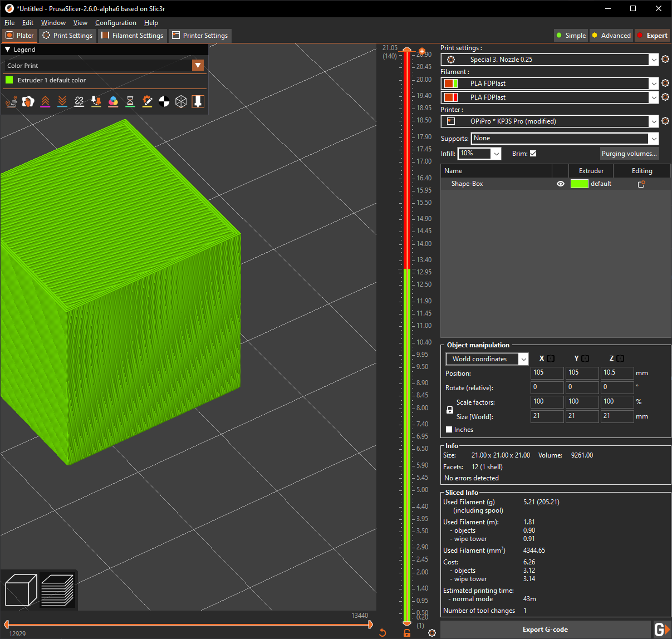Click the unlock icon below the layer slider
The image size is (672, 639).
[x=406, y=633]
